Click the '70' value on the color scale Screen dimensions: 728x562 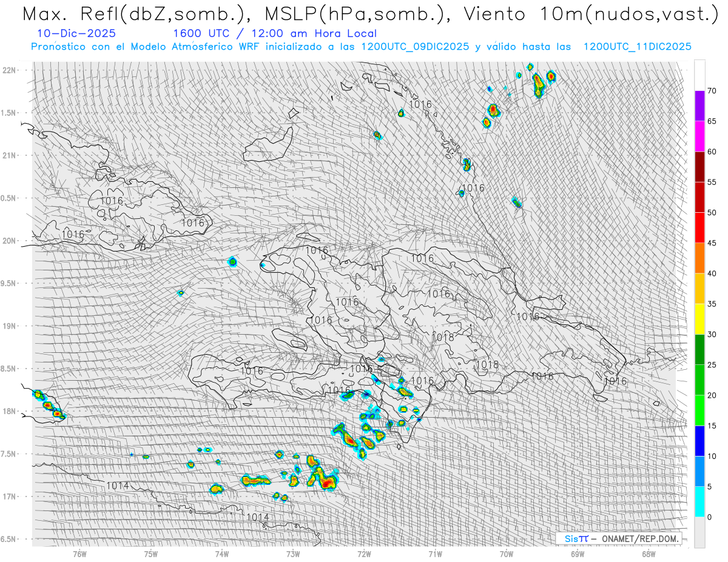coord(712,91)
